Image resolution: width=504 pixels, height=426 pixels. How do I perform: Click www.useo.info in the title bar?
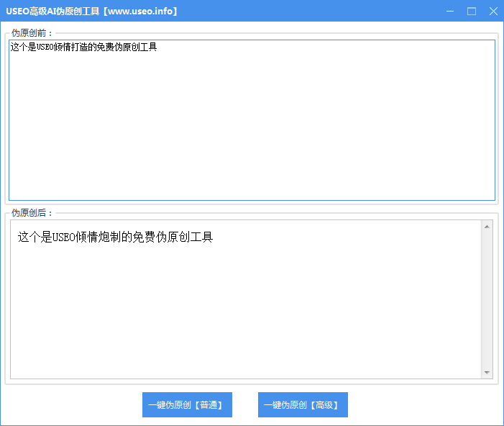(x=140, y=11)
